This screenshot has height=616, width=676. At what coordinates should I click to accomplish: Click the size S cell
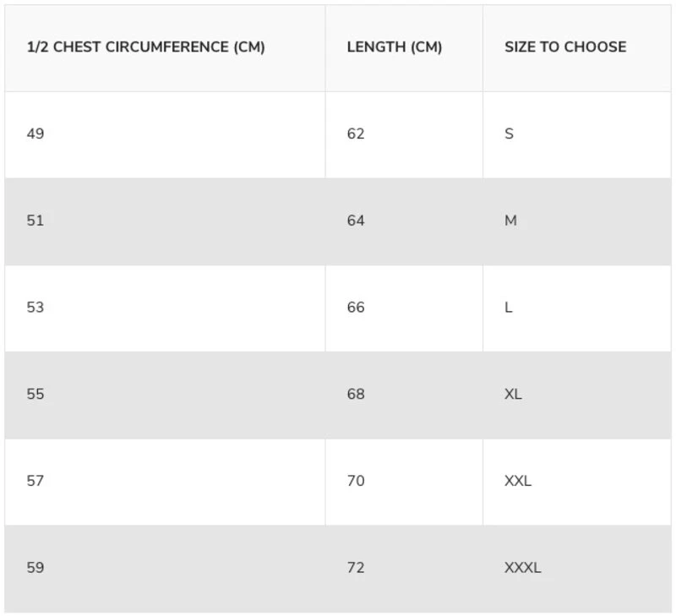point(509,134)
